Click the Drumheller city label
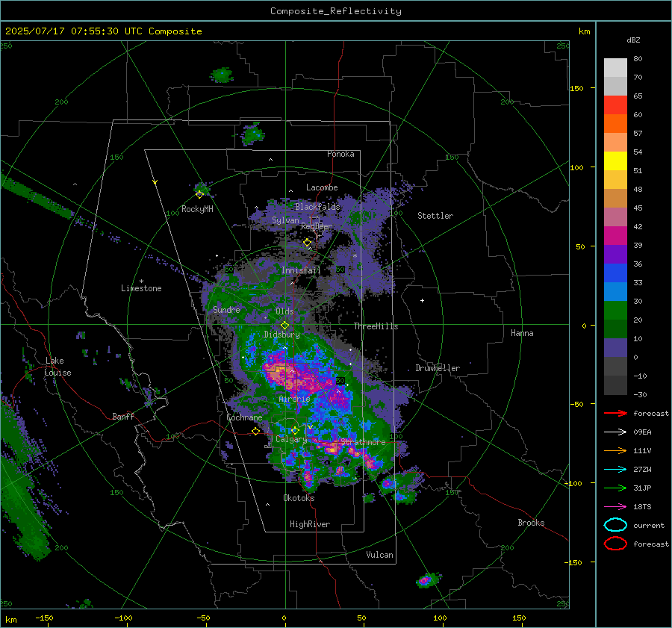The width and height of the screenshot is (672, 628). (438, 368)
